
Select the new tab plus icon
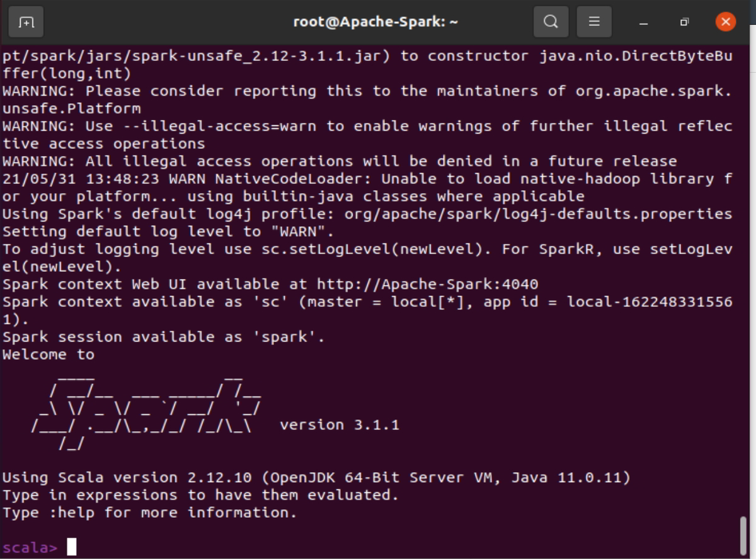[x=26, y=21]
